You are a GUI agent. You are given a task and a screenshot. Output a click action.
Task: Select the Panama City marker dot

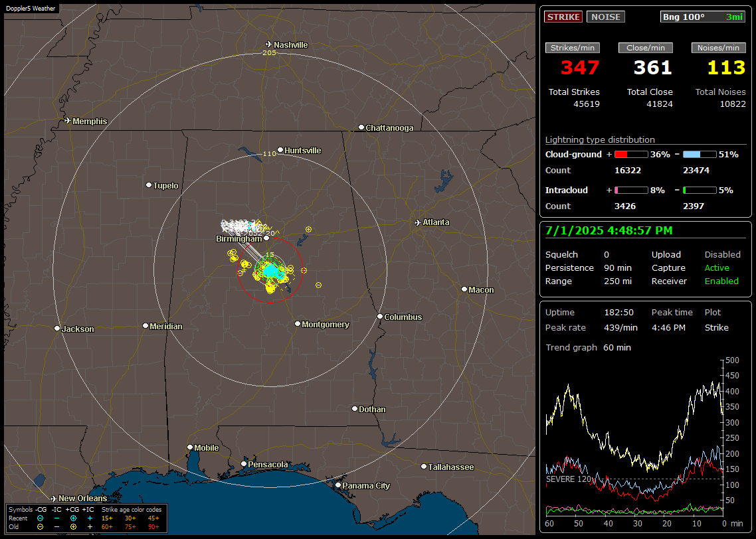click(338, 485)
